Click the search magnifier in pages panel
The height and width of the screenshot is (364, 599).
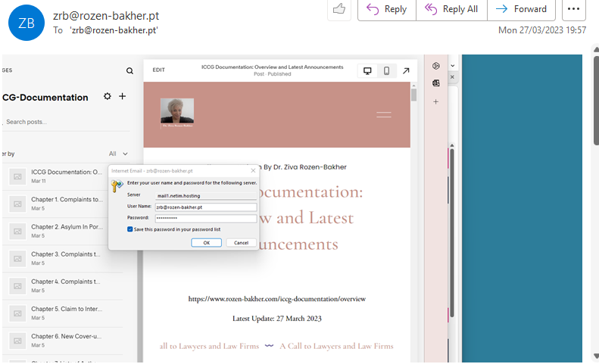point(130,70)
